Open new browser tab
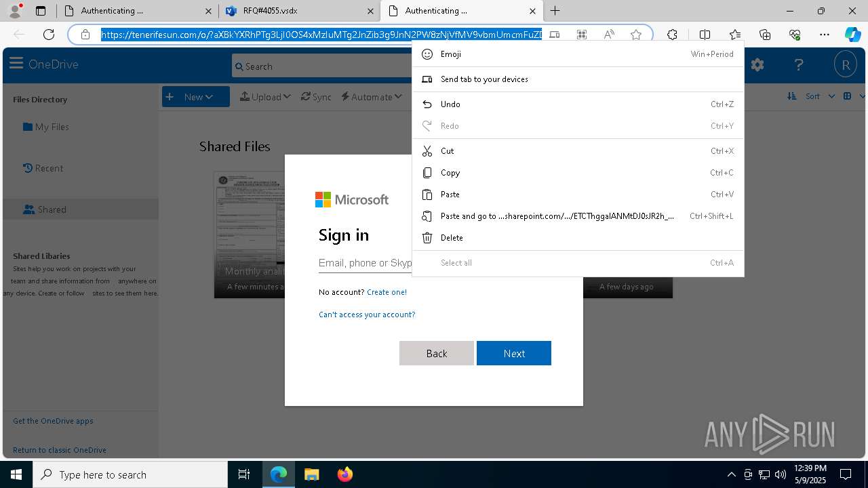Screen dimensions: 868x488 coord(555,11)
